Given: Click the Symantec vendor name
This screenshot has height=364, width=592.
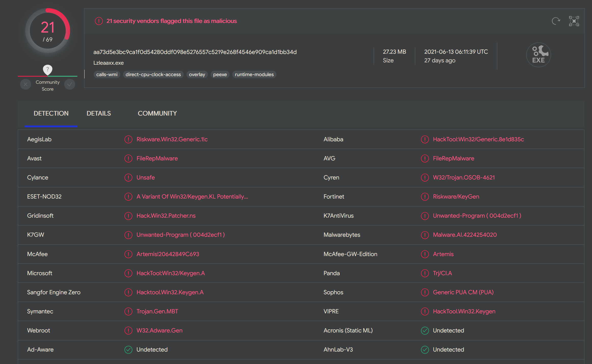Looking at the screenshot, I should tap(40, 311).
